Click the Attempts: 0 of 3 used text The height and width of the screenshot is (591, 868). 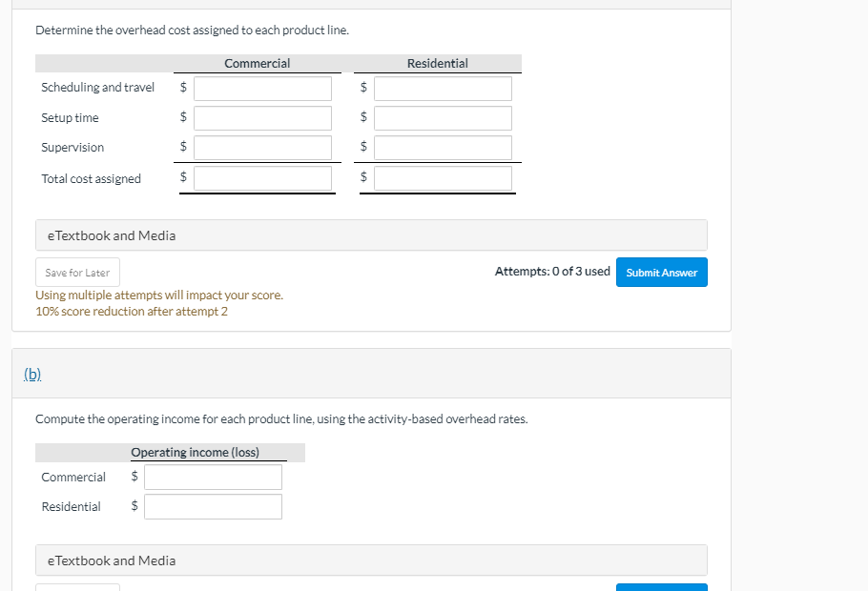tap(552, 272)
